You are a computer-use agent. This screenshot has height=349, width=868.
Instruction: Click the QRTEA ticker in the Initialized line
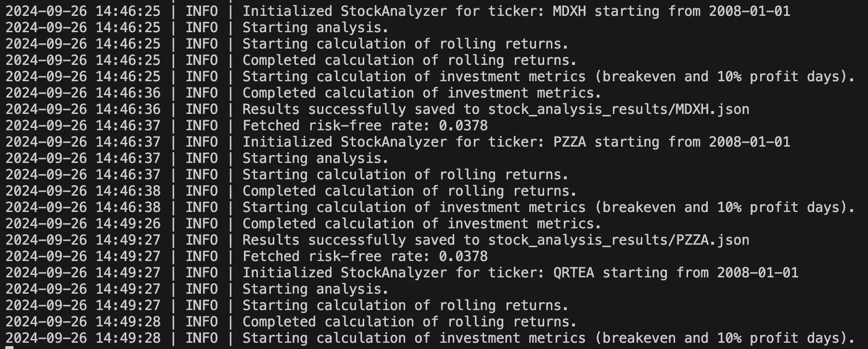click(574, 273)
